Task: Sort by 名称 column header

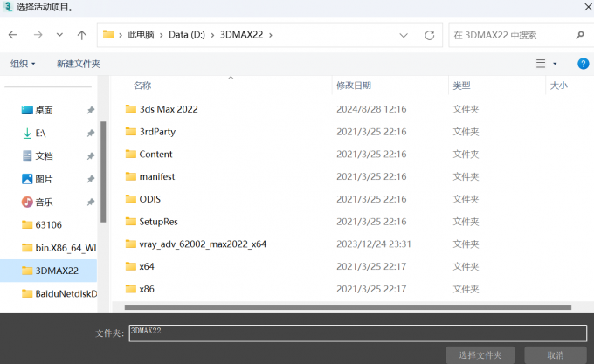Action: point(142,86)
